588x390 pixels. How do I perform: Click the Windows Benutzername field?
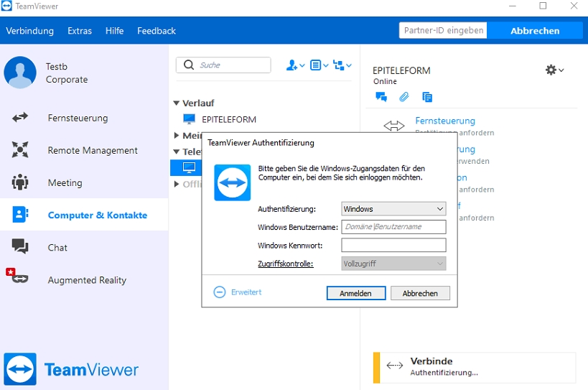393,227
